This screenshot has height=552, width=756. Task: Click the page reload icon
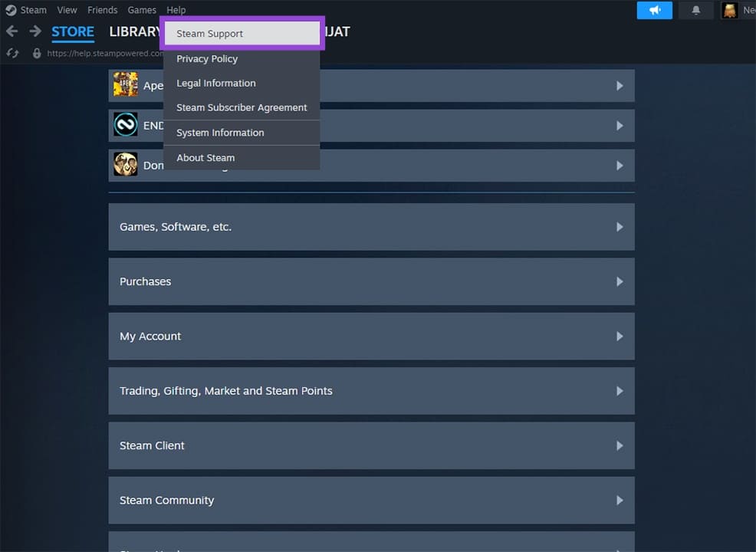pyautogui.click(x=12, y=53)
